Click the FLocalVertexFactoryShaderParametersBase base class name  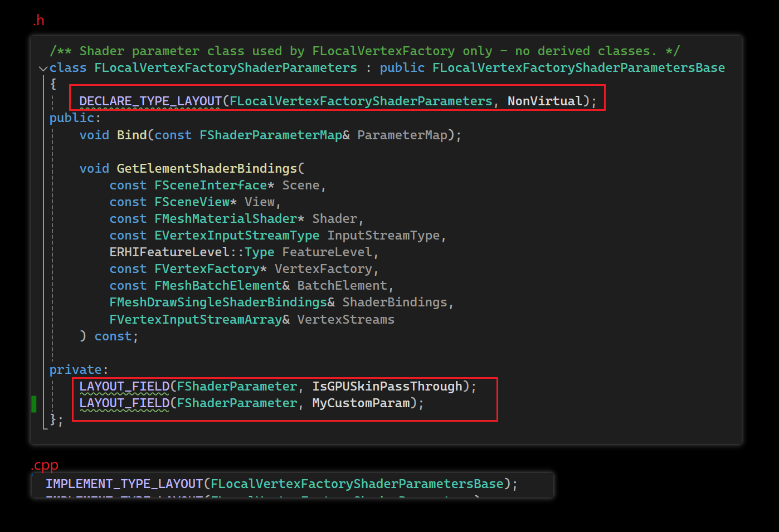[x=578, y=68]
